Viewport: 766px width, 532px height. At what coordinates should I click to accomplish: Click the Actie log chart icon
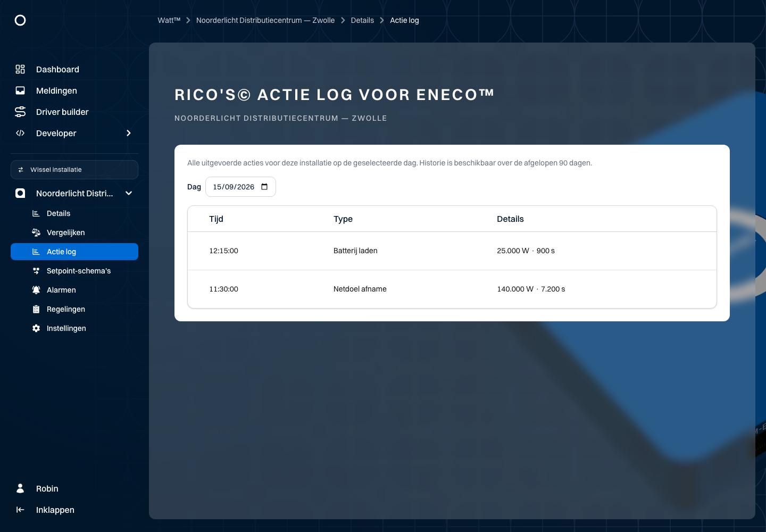pyautogui.click(x=36, y=252)
